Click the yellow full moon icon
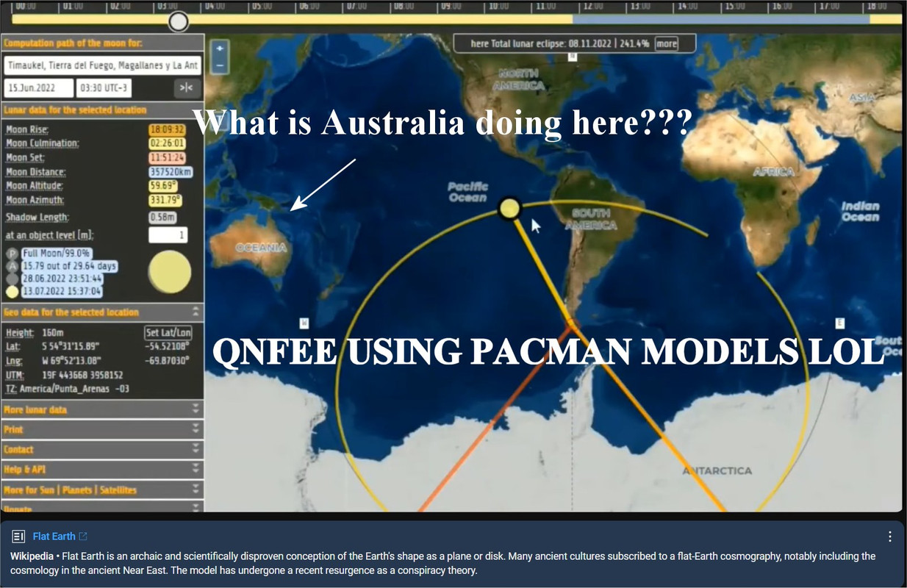 pyautogui.click(x=12, y=292)
